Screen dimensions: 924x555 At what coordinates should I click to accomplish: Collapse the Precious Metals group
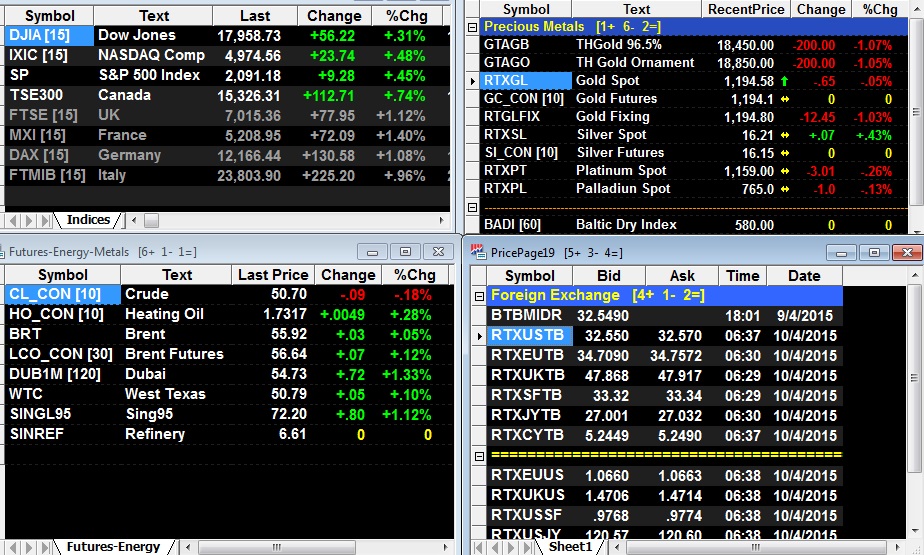(x=472, y=27)
